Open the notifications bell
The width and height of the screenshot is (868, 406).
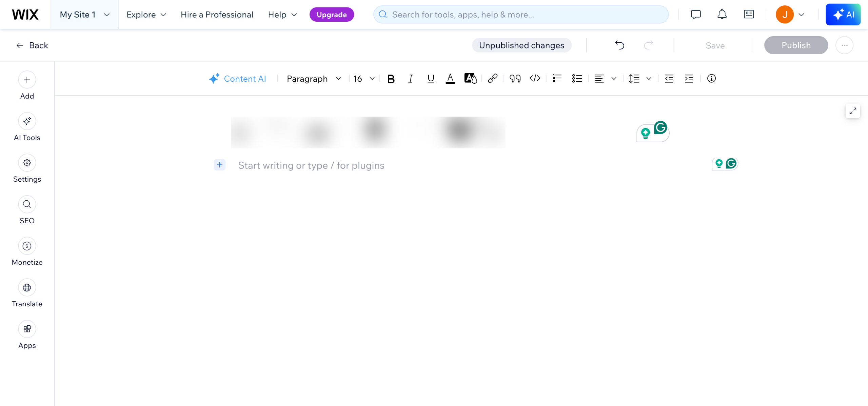coord(722,14)
